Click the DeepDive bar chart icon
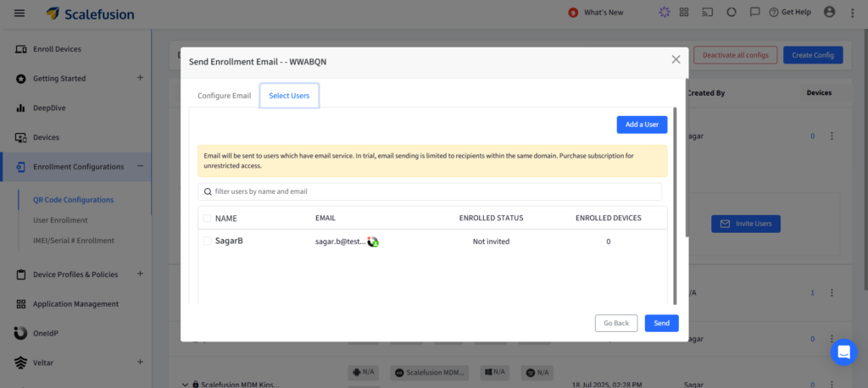Viewport: 868px width, 388px height. (20, 108)
